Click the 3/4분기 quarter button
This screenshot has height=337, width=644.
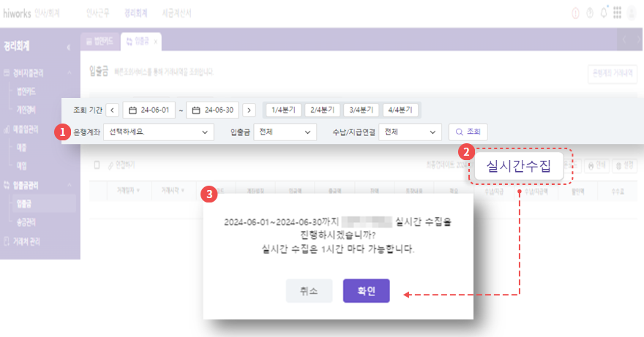[362, 110]
